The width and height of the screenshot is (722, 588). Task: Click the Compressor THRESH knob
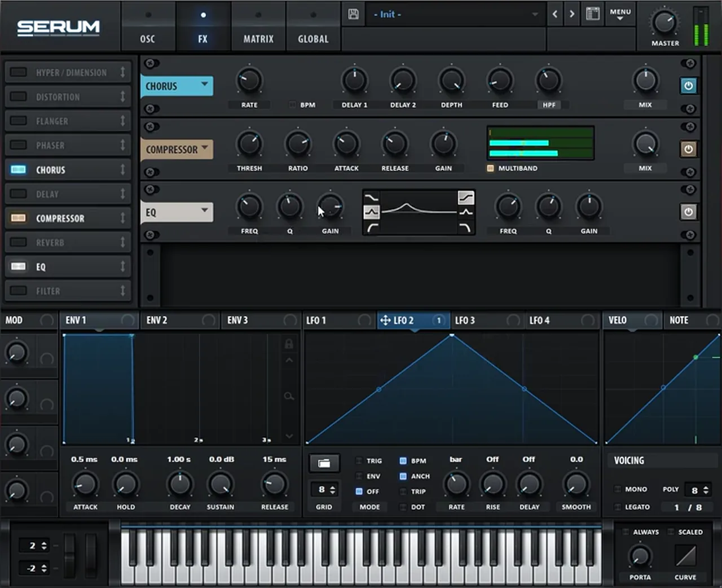[249, 143]
